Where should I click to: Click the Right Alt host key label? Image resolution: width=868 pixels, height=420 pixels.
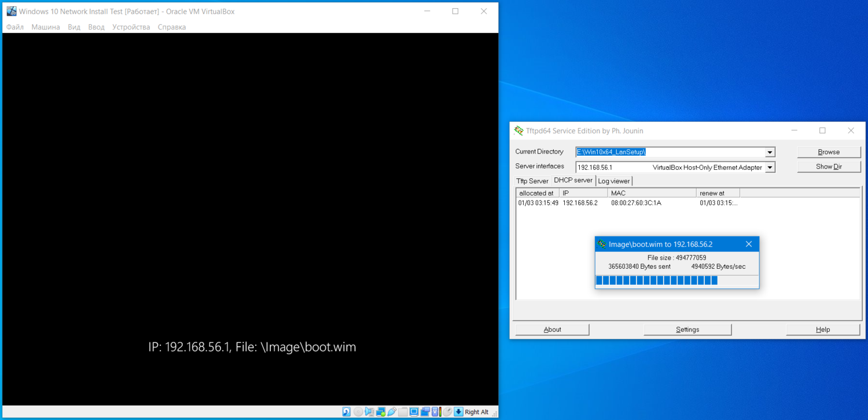pyautogui.click(x=477, y=412)
